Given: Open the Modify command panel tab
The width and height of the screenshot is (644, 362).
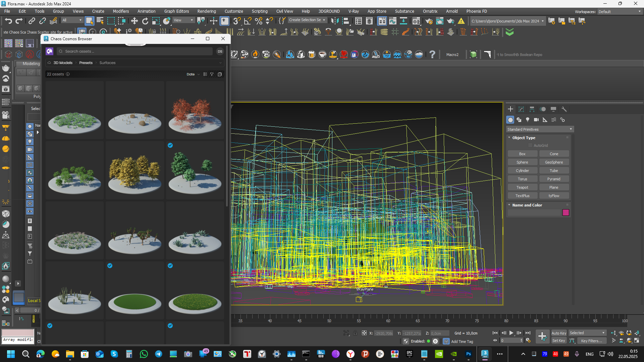Looking at the screenshot, I should pyautogui.click(x=521, y=109).
